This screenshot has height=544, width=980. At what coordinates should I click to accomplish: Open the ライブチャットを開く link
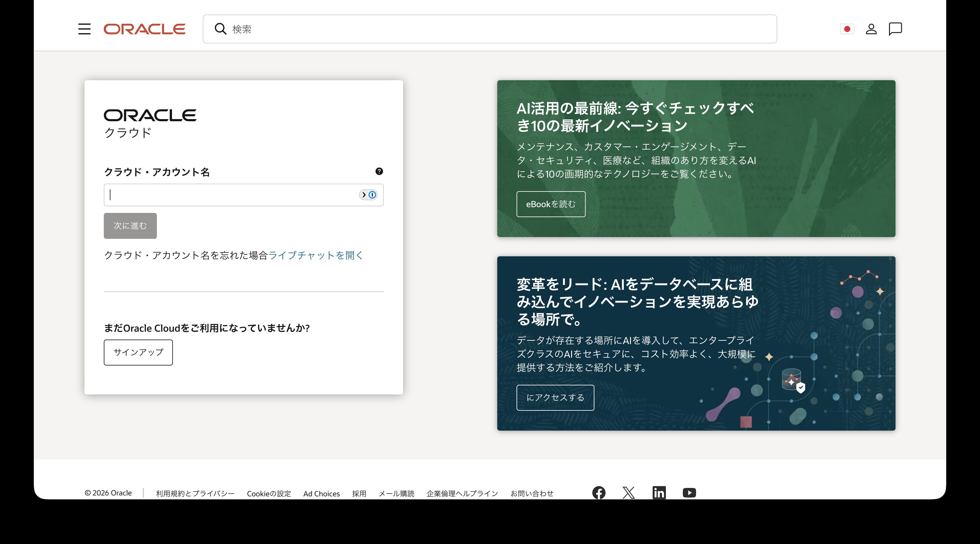[316, 255]
